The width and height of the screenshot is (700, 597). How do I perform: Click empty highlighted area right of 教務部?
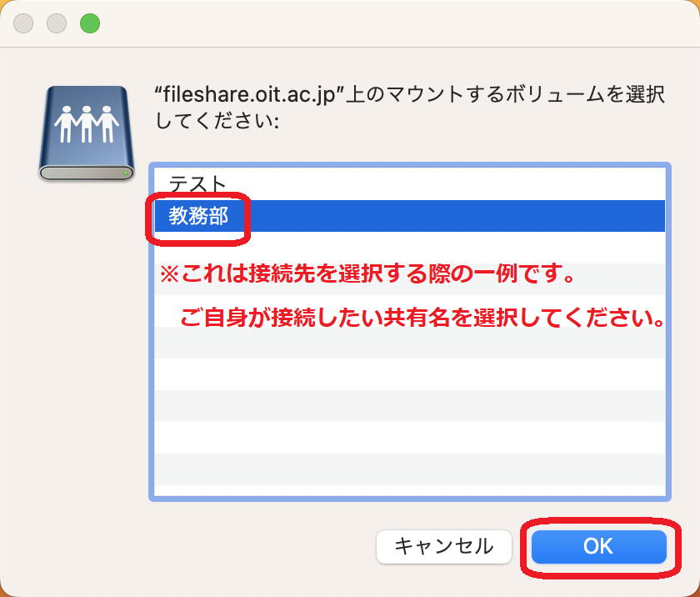click(455, 216)
